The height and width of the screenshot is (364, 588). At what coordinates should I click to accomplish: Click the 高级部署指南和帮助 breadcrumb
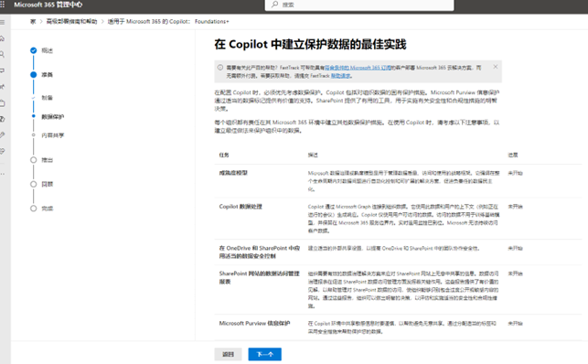pos(71,22)
